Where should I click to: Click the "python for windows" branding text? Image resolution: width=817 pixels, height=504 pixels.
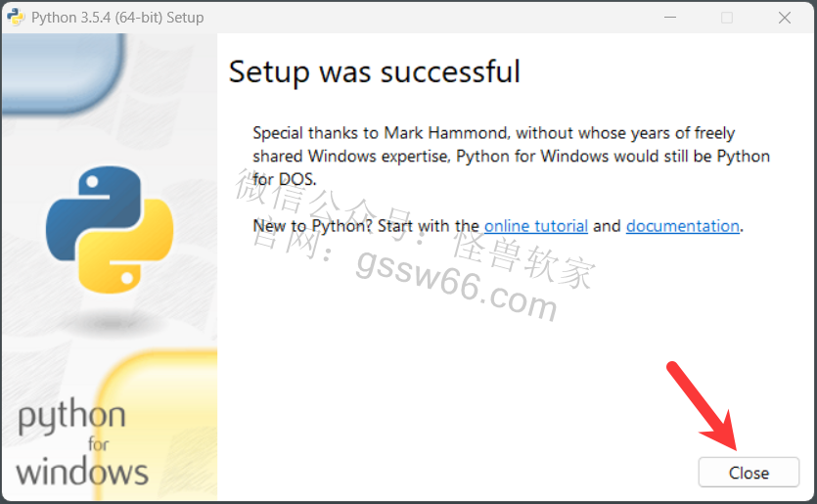pos(82,442)
